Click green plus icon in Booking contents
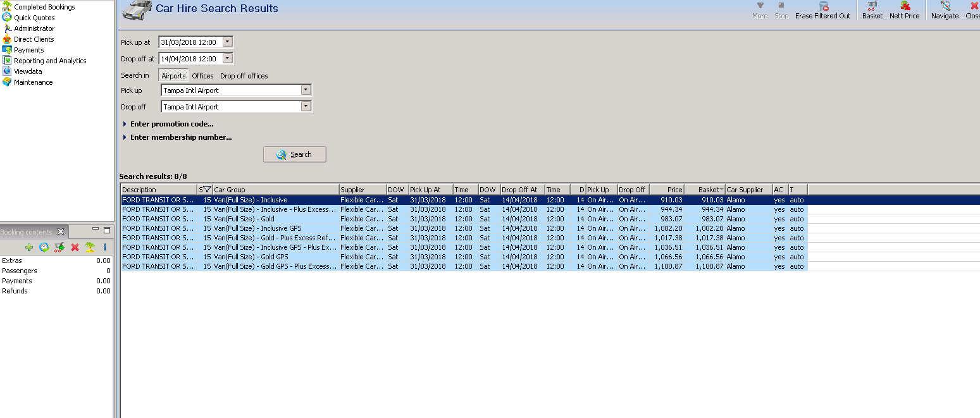980x418 pixels. (x=28, y=247)
